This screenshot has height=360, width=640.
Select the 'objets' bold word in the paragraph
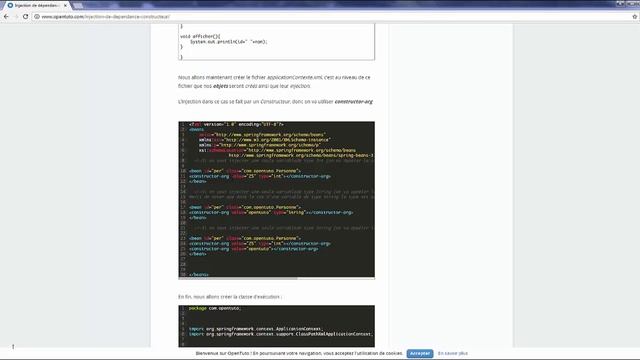point(220,86)
